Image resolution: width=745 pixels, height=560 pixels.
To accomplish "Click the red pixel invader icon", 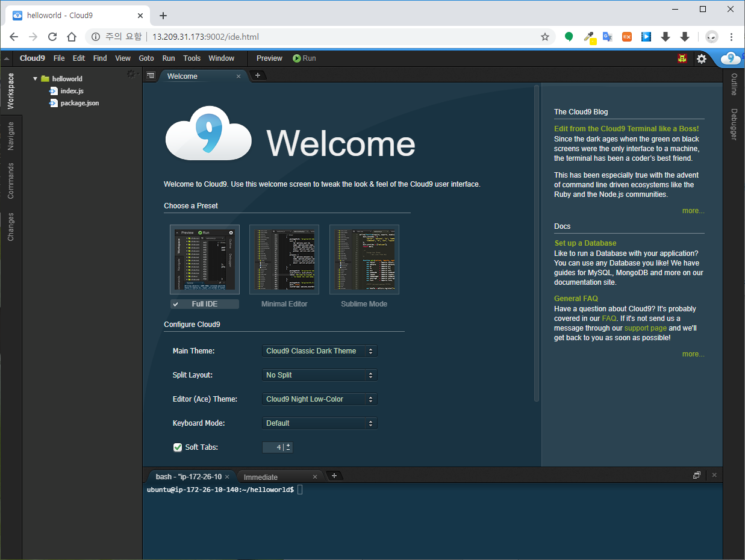I will coord(682,58).
